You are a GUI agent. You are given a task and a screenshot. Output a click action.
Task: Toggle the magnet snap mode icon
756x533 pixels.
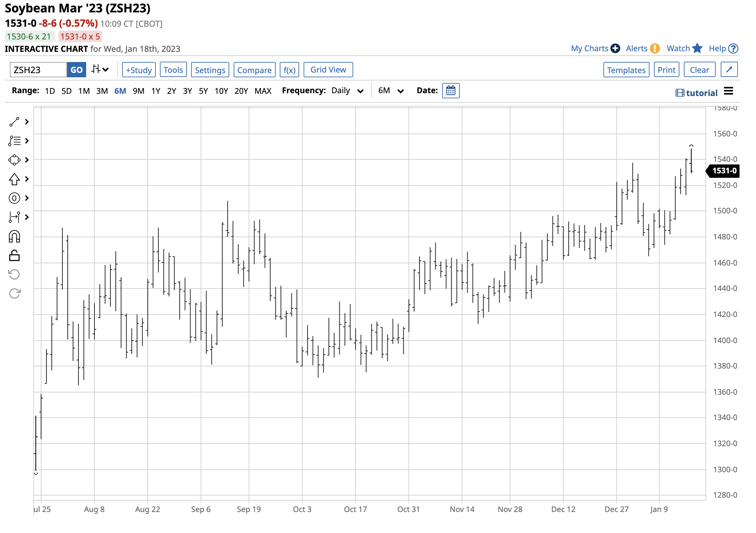click(14, 237)
